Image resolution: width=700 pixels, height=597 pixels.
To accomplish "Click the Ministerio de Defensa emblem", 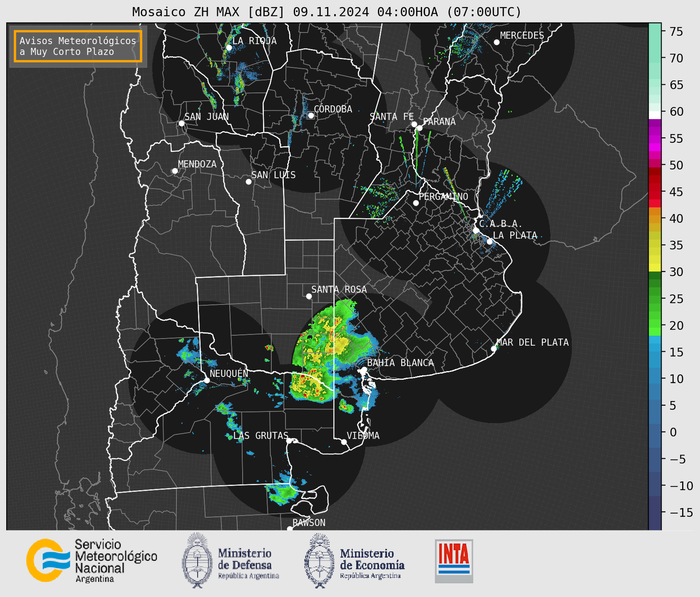I will 197,560.
